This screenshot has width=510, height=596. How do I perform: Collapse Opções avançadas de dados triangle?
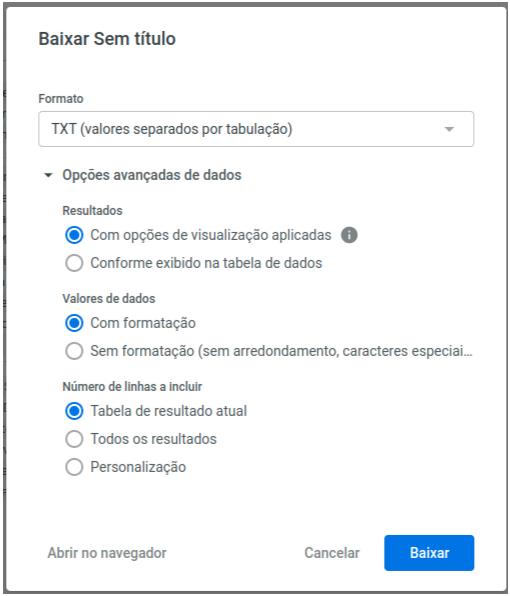[x=48, y=175]
